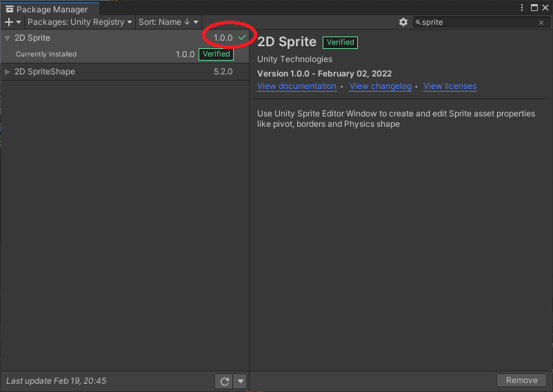553x392 pixels.
Task: Select the Currently Installed version row
Action: point(125,54)
